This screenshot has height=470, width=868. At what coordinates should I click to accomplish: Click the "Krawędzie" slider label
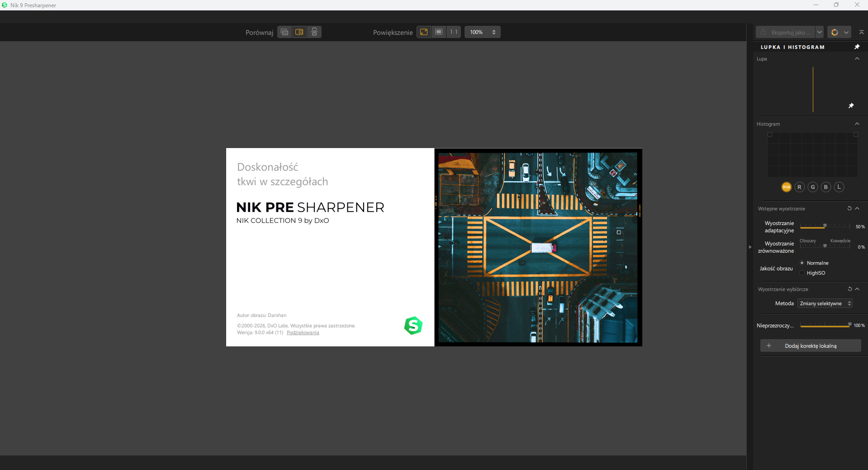tap(840, 241)
